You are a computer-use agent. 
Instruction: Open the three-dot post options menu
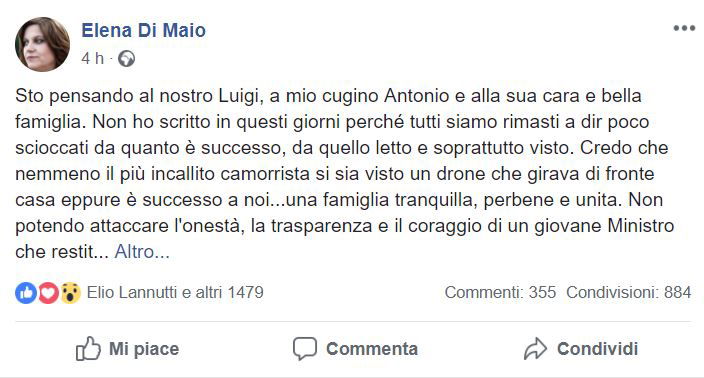[x=684, y=28]
